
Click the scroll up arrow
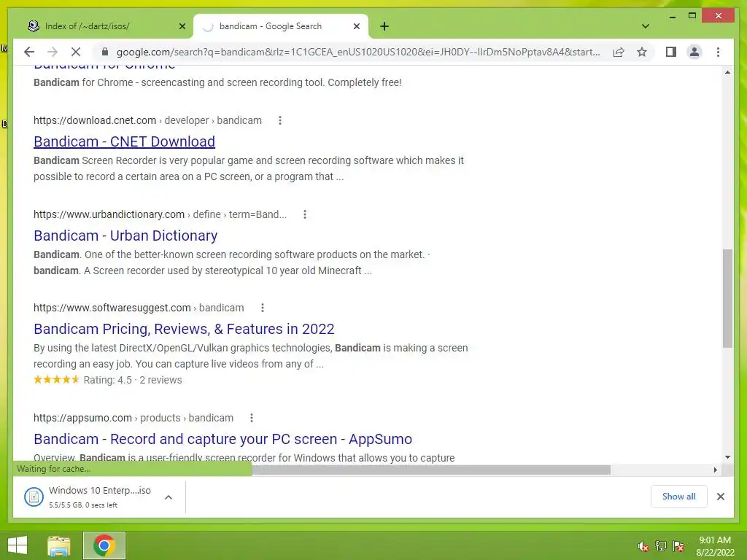[x=727, y=72]
